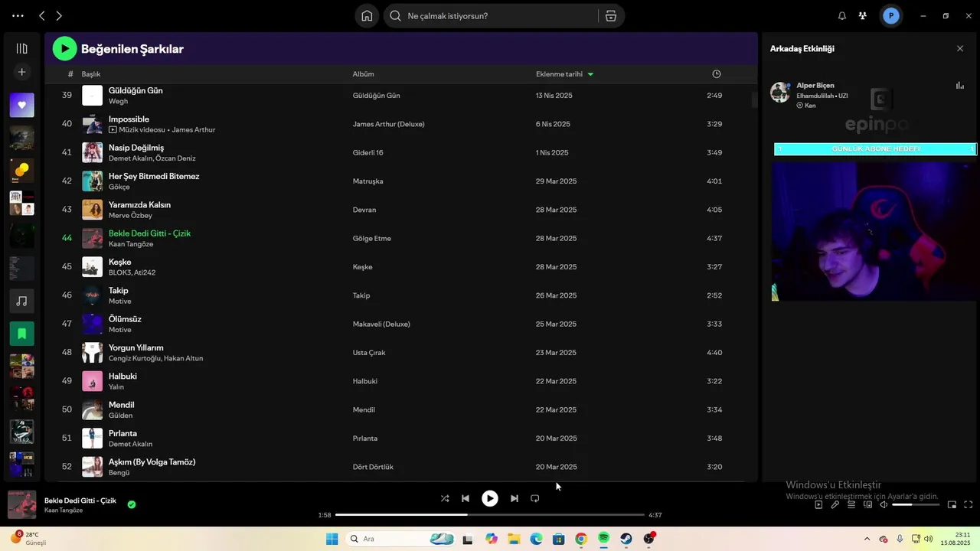980x551 pixels.
Task: Open the miniplayer icon
Action: pyautogui.click(x=952, y=504)
